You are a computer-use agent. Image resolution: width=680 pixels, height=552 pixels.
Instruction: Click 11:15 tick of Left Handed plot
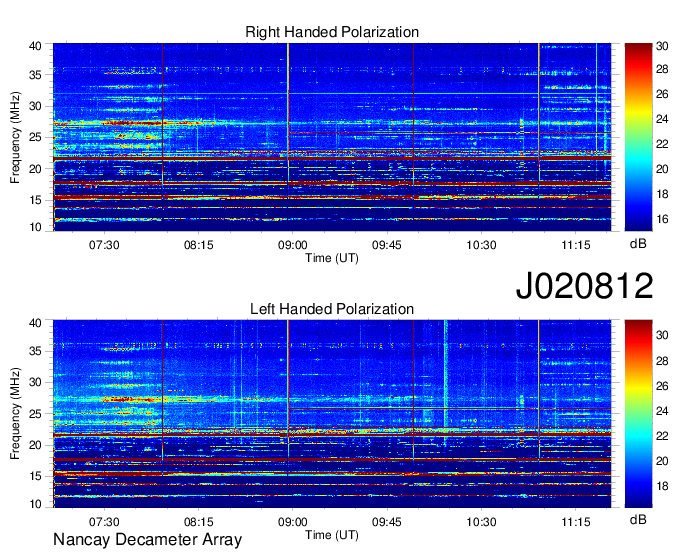(x=576, y=522)
